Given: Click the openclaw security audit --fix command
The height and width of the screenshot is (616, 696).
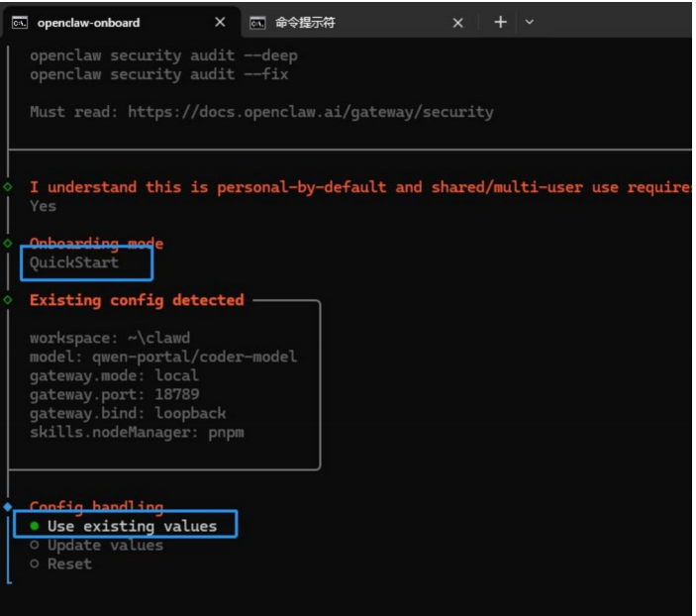Looking at the screenshot, I should click(158, 74).
